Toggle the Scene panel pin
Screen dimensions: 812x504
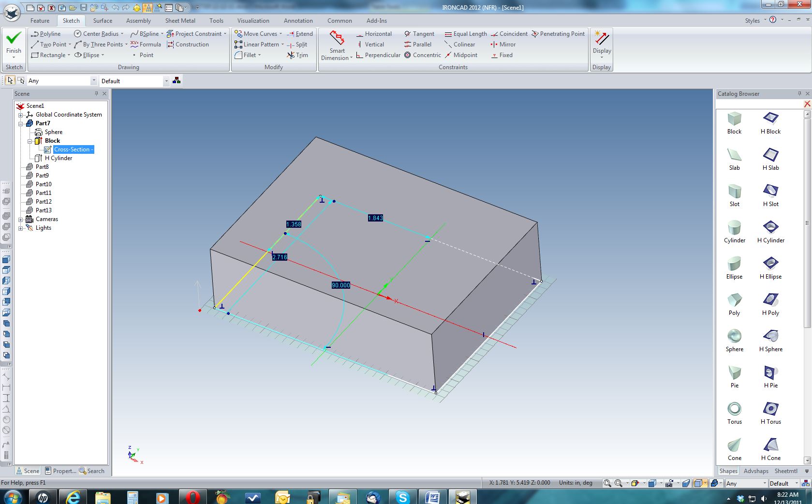[x=96, y=93]
